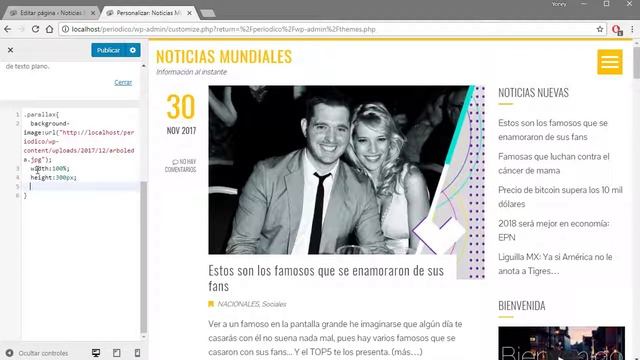Close the Personalizar tab

[x=189, y=13]
